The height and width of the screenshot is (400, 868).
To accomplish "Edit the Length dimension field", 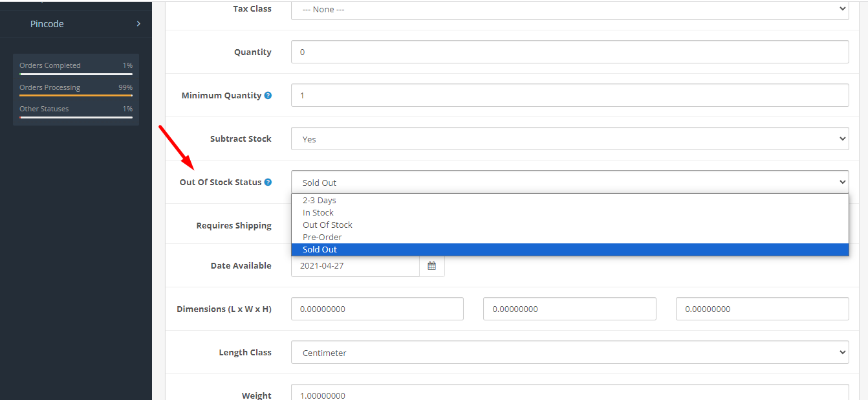I will 377,309.
